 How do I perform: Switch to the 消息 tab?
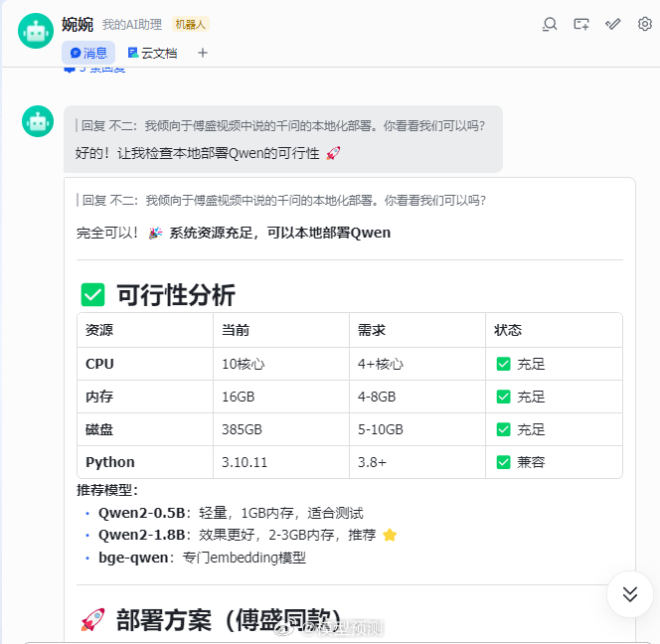coord(88,53)
